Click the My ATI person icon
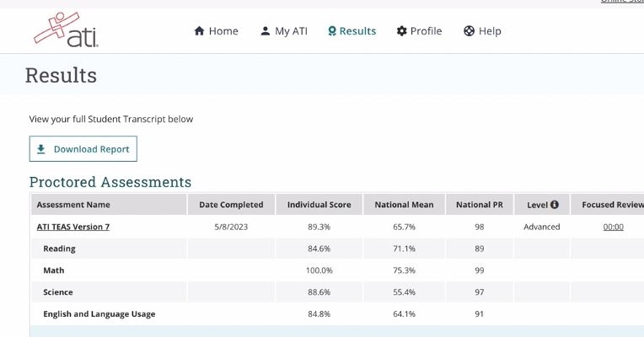This screenshot has height=337, width=644. 266,31
